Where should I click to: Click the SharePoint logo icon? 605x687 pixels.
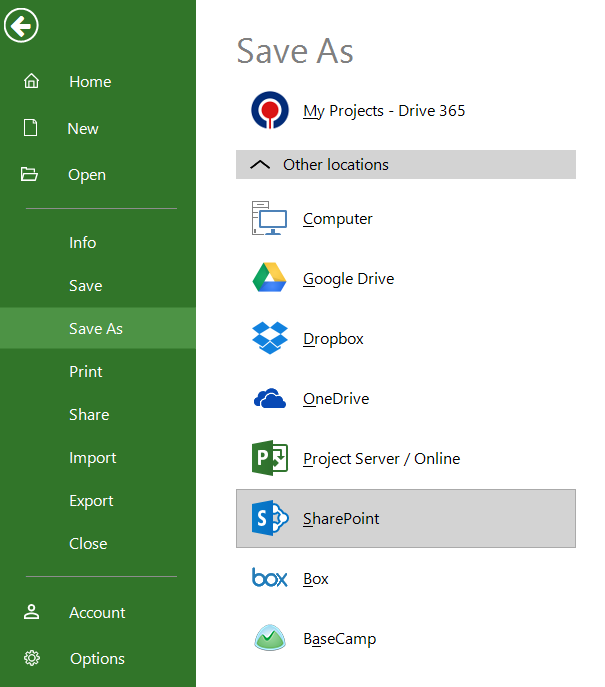pos(270,518)
